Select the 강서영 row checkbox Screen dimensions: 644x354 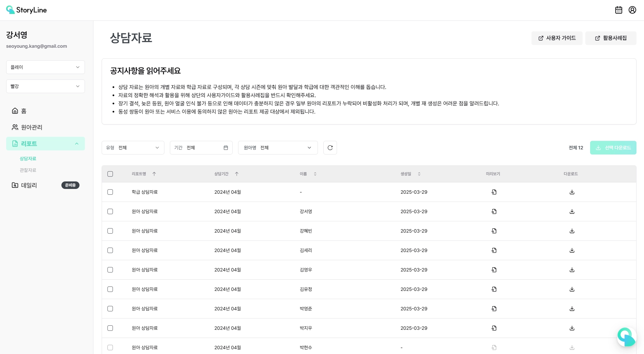[x=110, y=211]
